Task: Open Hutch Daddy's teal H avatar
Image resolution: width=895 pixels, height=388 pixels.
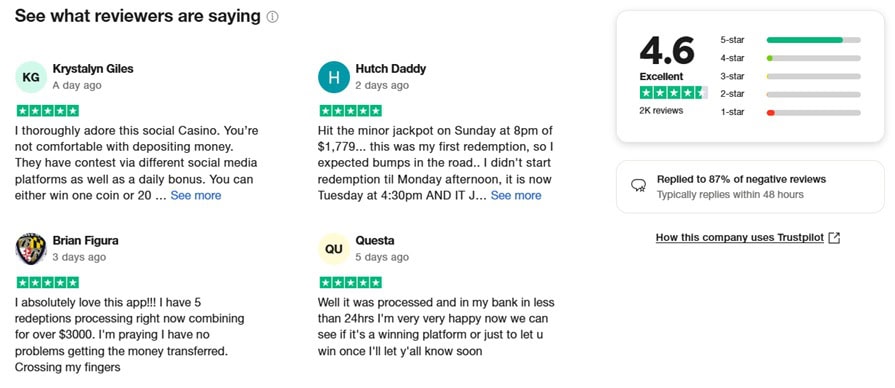Action: click(x=334, y=77)
